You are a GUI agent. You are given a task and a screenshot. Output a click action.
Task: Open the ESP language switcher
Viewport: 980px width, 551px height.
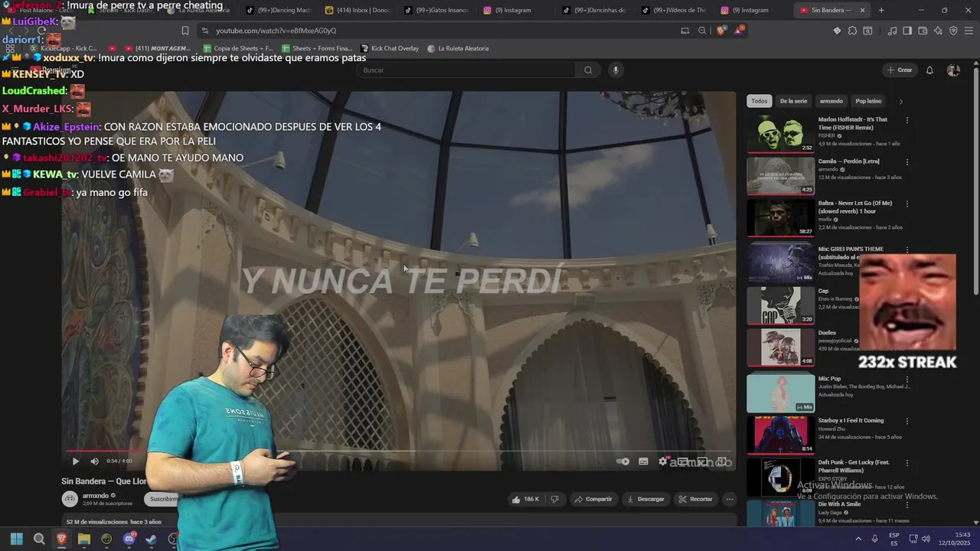click(894, 539)
